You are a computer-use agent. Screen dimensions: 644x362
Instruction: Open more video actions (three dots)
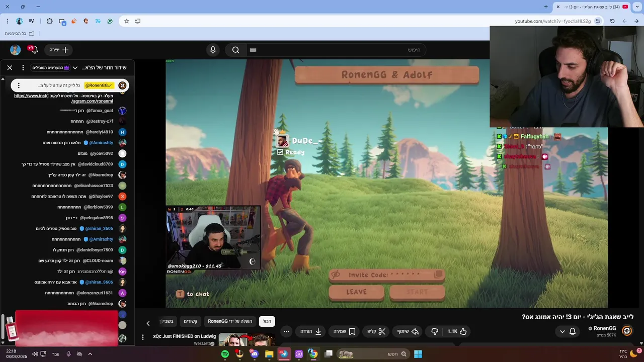(286, 331)
